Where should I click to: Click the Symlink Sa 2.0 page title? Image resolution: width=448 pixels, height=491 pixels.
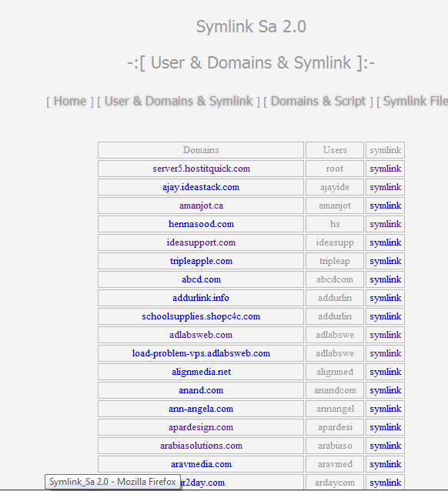(251, 27)
